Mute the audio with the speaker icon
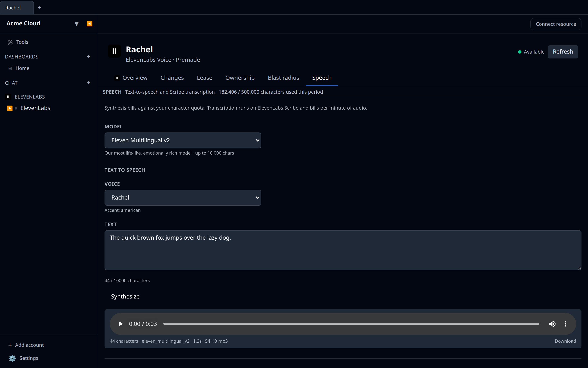588x368 pixels. click(x=552, y=324)
